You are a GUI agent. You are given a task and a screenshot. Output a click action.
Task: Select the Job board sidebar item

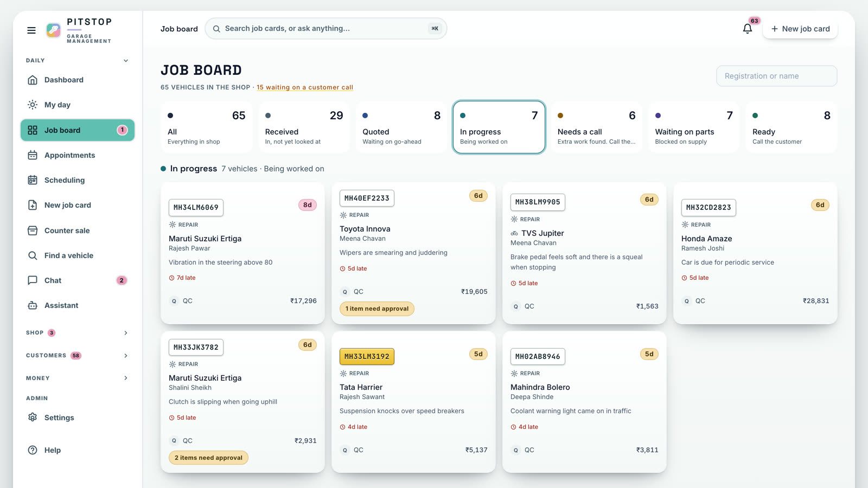[x=78, y=130]
